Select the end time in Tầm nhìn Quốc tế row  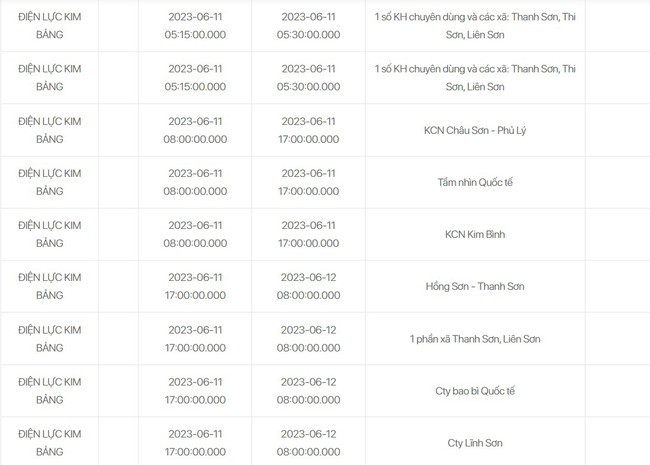308,182
